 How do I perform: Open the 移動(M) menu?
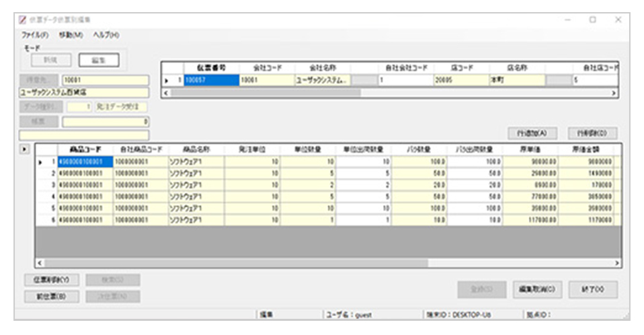[71, 34]
